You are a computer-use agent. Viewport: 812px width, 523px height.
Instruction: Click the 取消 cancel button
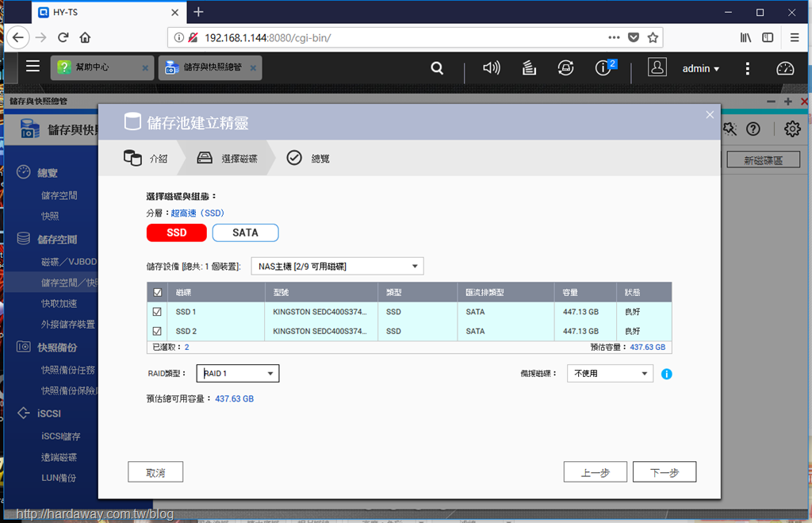155,472
